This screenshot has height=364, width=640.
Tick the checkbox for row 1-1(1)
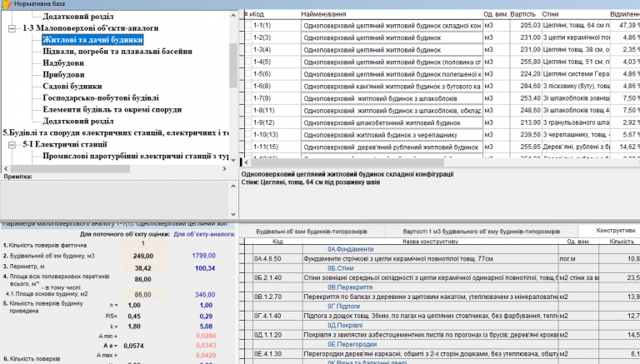click(x=248, y=25)
